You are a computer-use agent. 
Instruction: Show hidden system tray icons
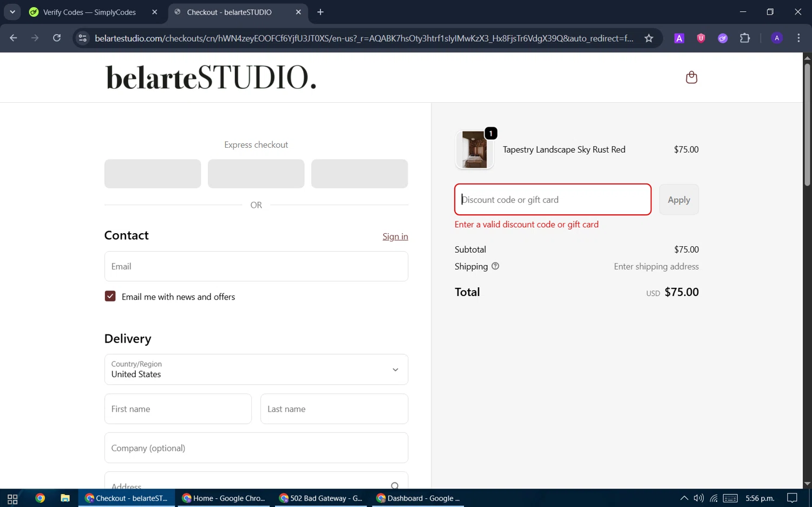point(684,498)
